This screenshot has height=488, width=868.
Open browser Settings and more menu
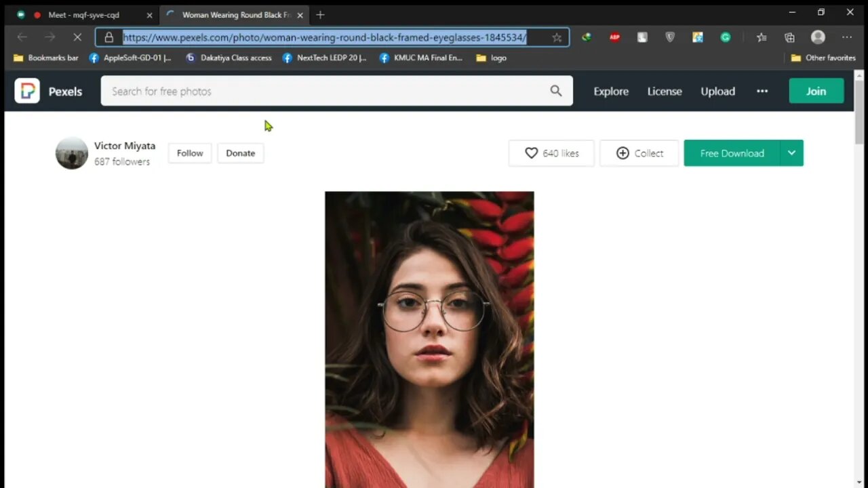tap(847, 37)
